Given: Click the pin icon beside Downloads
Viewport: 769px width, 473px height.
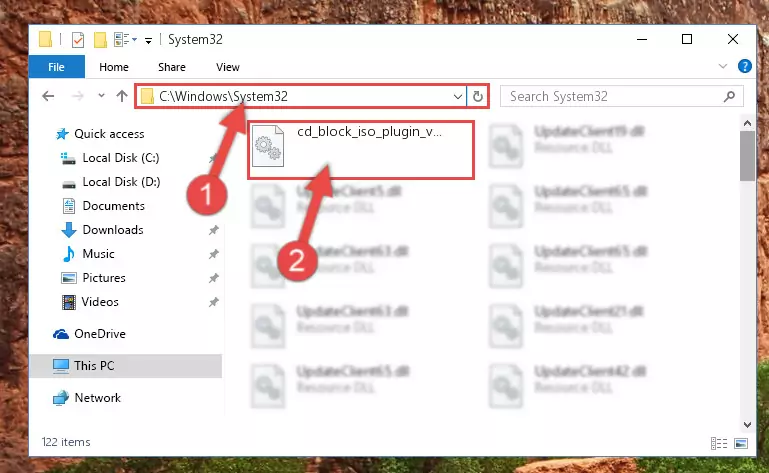Looking at the screenshot, I should tap(213, 230).
